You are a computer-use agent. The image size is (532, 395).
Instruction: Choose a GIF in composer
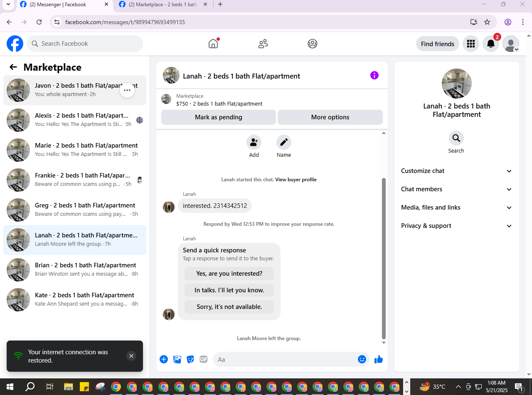(x=204, y=359)
